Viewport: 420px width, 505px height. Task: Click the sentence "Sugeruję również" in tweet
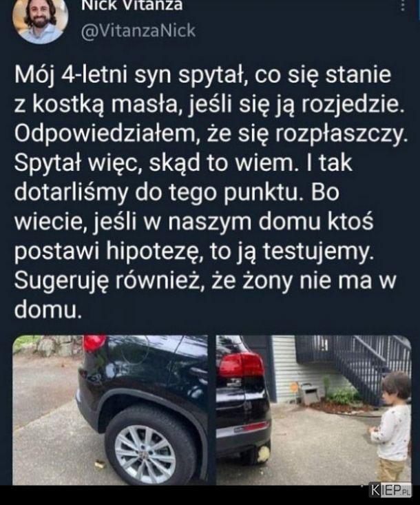(x=105, y=280)
